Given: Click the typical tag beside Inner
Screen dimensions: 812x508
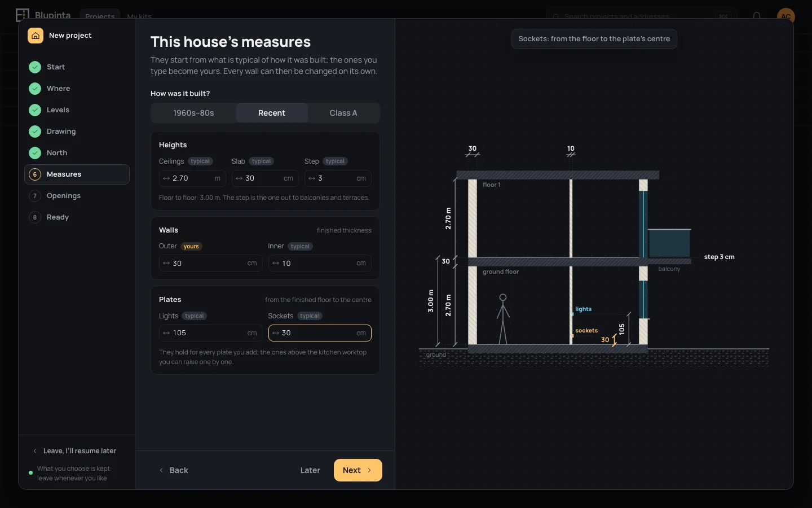Looking at the screenshot, I should (x=300, y=246).
